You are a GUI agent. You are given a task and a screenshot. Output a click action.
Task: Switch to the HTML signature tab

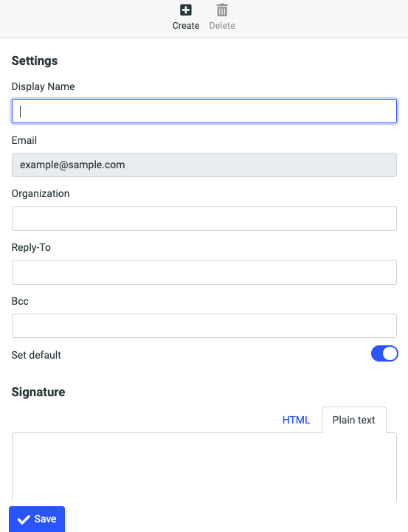point(296,420)
